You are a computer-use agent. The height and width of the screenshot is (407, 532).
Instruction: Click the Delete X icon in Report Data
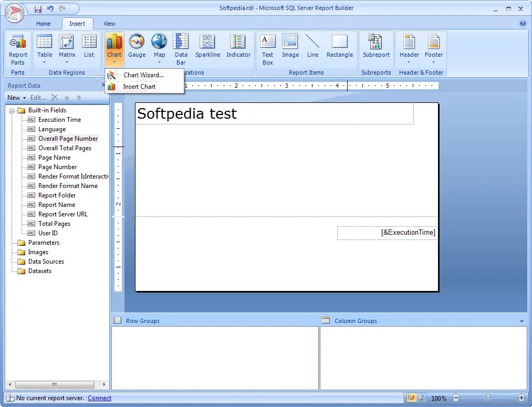(54, 98)
